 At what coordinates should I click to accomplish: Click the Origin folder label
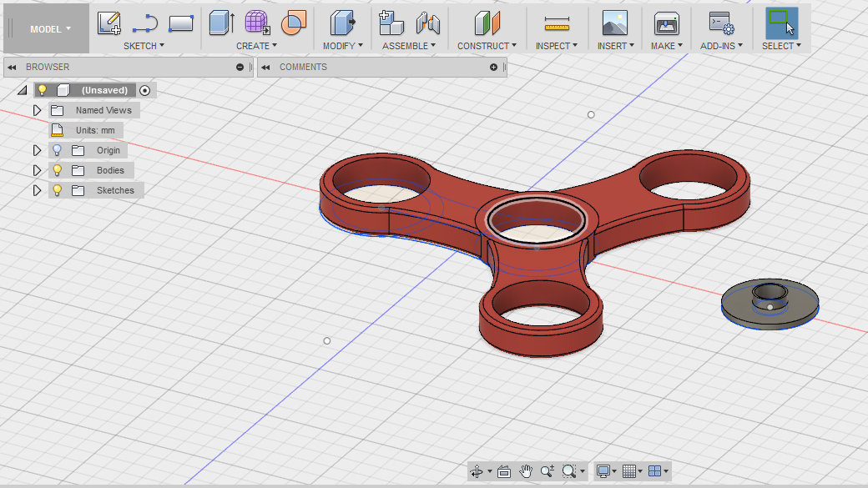tap(108, 150)
